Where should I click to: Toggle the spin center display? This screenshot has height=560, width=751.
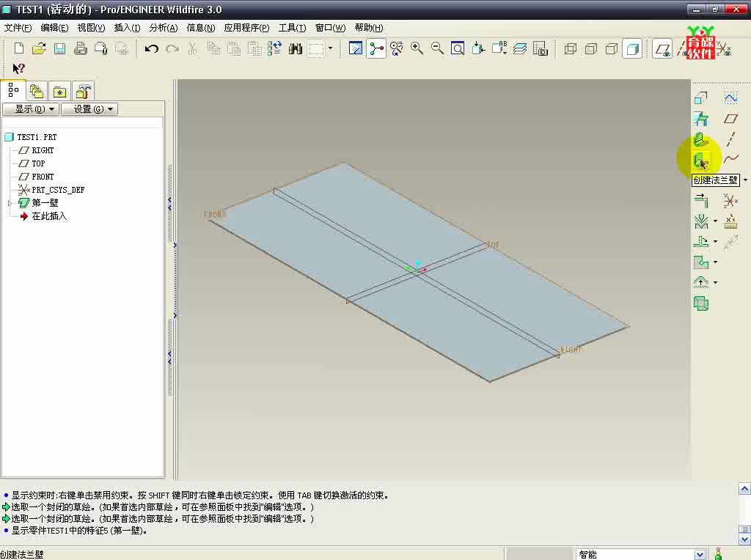pos(376,48)
